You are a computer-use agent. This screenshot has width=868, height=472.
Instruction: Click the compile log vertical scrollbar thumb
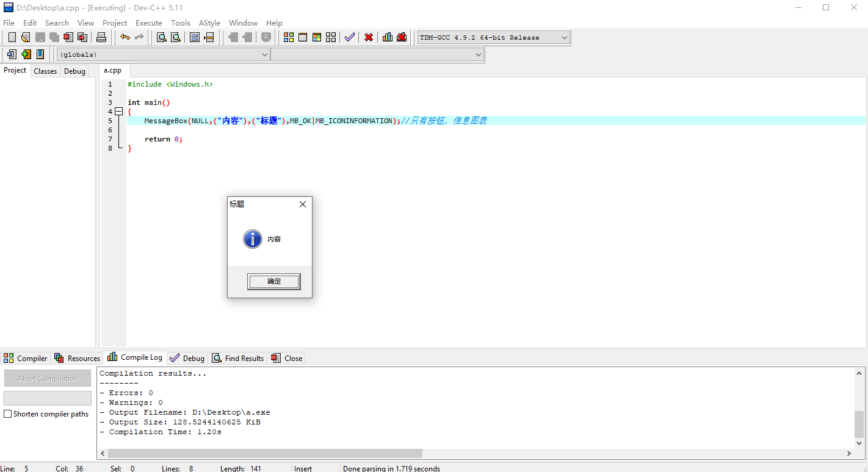(x=859, y=424)
